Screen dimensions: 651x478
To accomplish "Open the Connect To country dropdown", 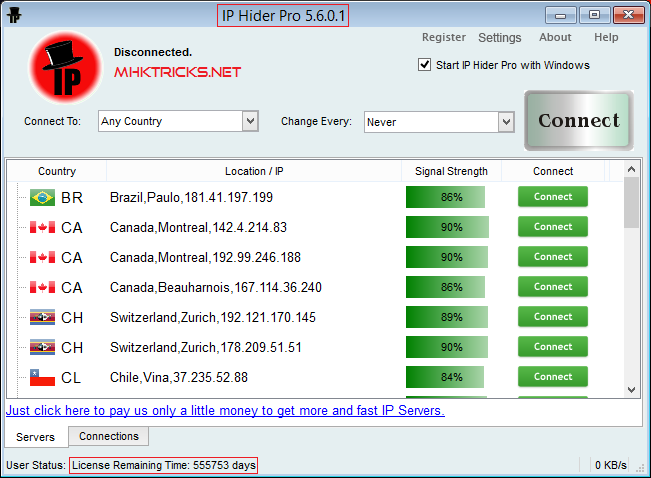I will click(250, 121).
